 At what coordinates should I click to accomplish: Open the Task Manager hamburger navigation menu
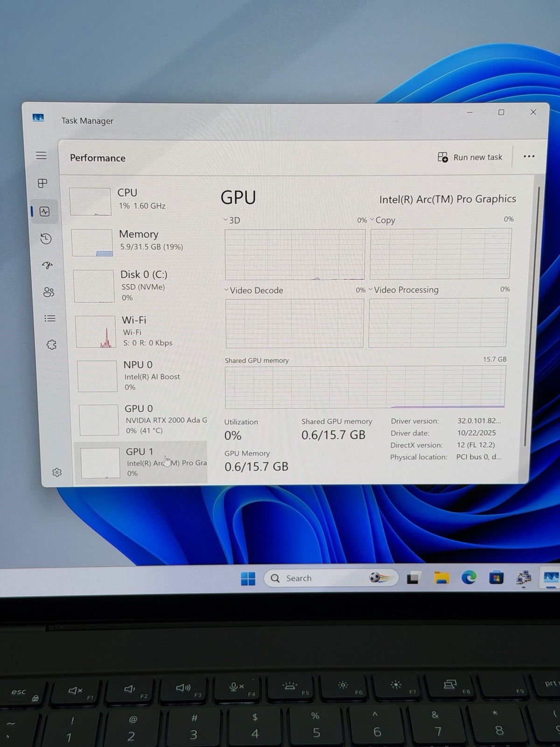click(x=41, y=155)
